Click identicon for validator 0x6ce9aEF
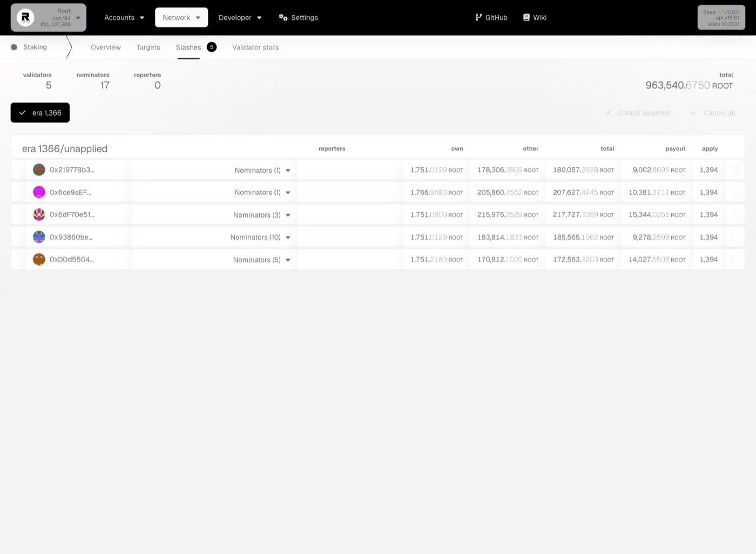Viewport: 756px width, 554px height. 39,192
